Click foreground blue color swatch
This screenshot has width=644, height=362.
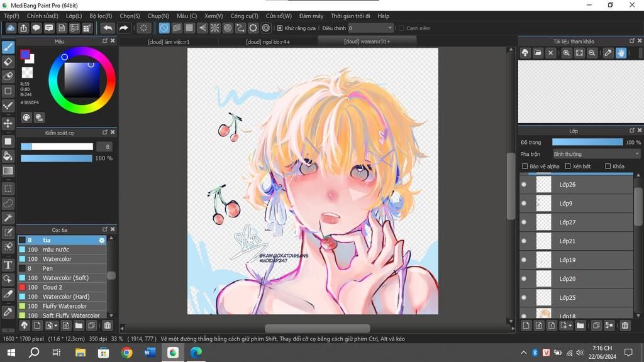point(25,55)
